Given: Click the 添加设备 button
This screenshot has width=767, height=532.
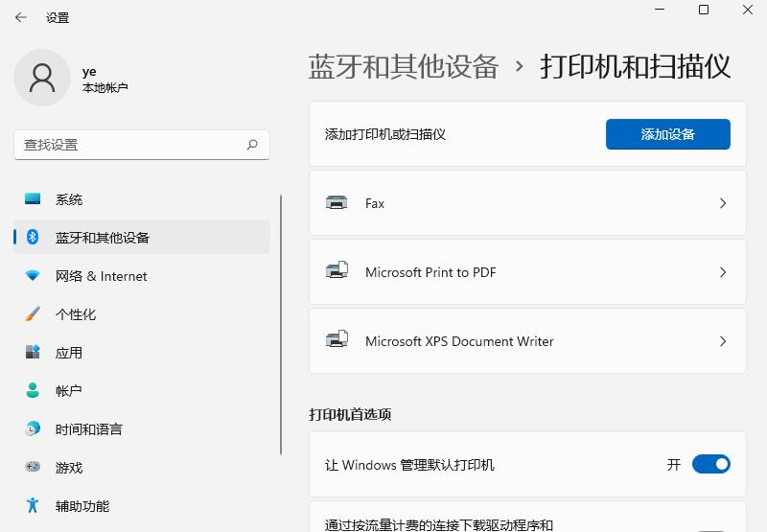Looking at the screenshot, I should tap(667, 134).
